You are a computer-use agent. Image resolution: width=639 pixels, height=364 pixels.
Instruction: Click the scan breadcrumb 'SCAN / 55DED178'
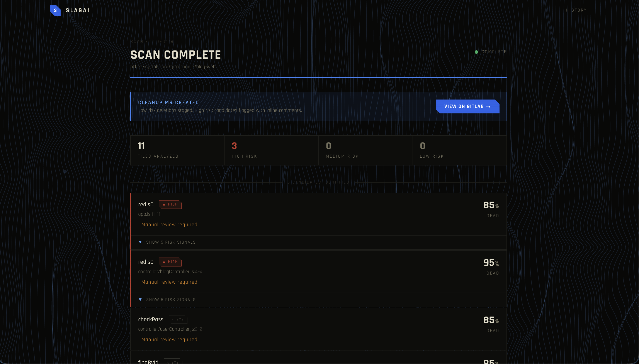[x=152, y=42]
